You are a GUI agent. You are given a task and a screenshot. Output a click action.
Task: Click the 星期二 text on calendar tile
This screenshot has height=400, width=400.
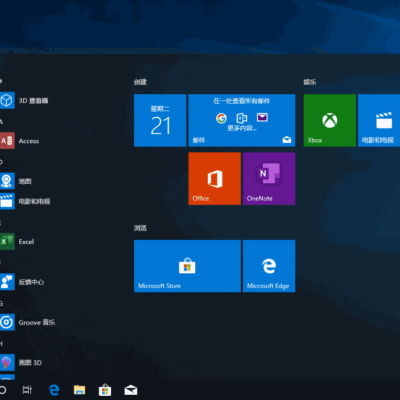[x=160, y=109]
